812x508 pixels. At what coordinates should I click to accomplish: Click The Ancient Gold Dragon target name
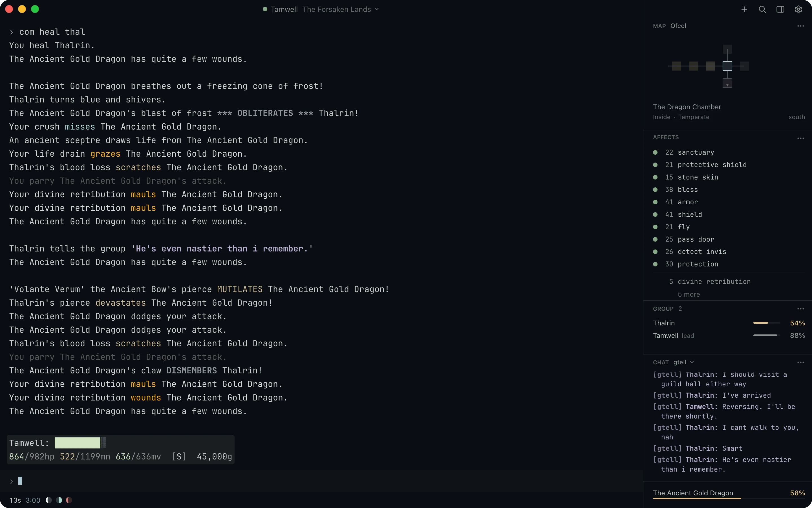pyautogui.click(x=693, y=493)
